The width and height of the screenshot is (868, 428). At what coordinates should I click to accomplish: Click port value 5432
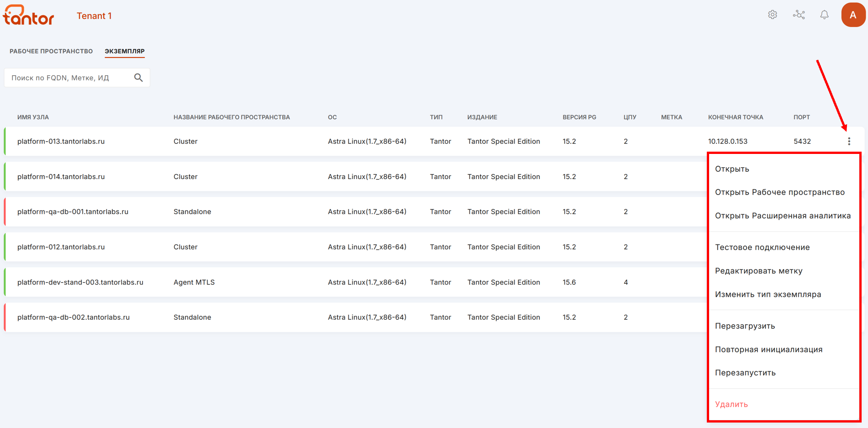pos(802,142)
